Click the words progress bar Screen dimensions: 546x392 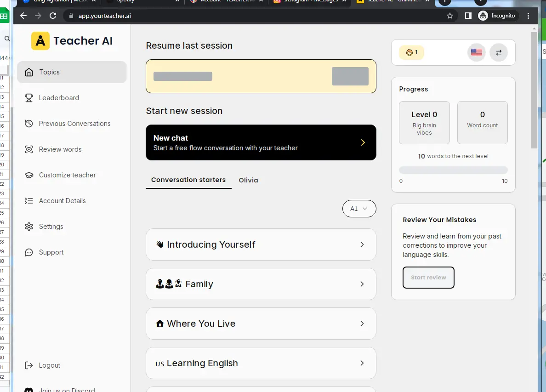point(453,170)
